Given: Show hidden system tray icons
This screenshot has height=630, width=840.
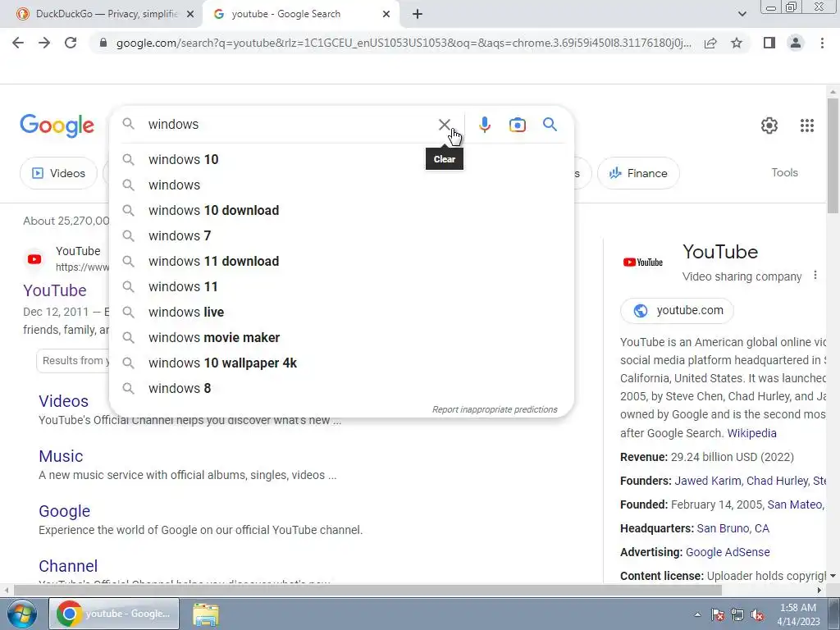Looking at the screenshot, I should click(x=697, y=614).
